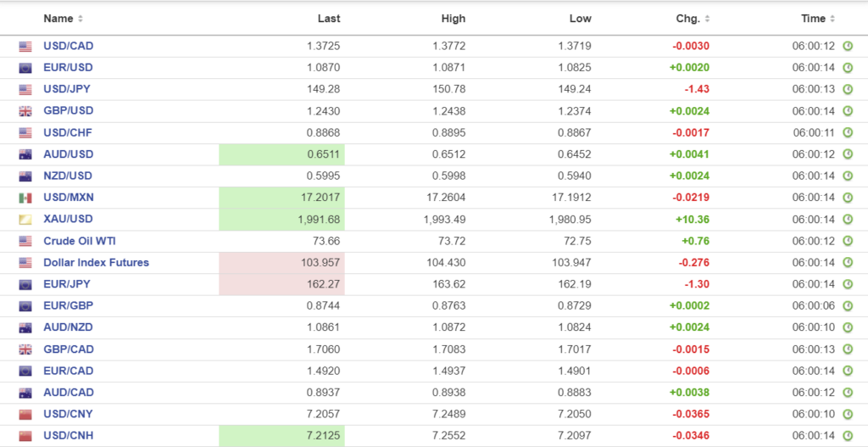The image size is (868, 447).
Task: Open the Dollar Index Futures link
Action: click(96, 263)
